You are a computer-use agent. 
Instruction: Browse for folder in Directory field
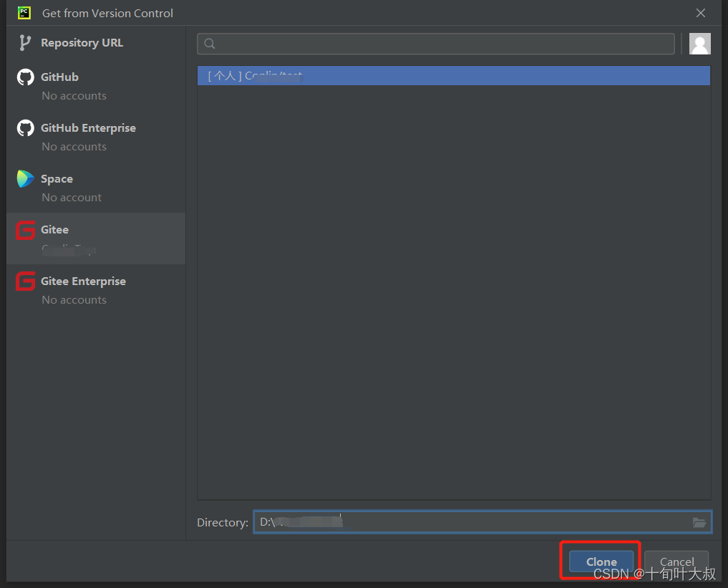tap(699, 523)
